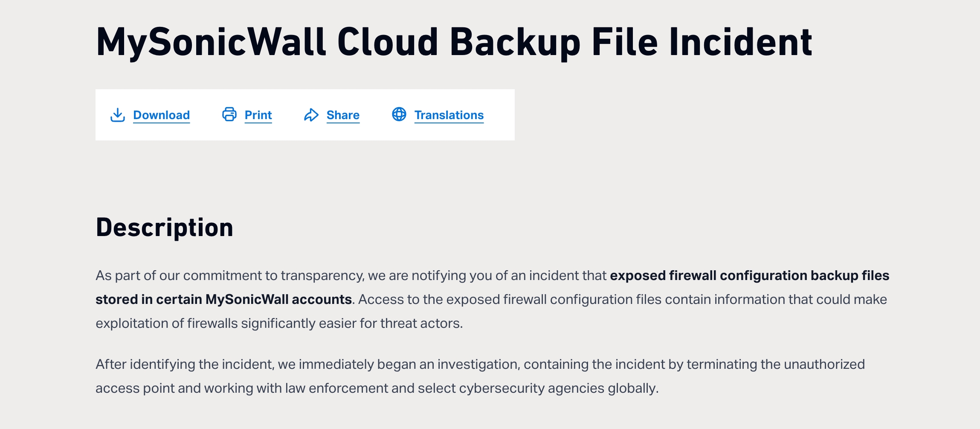Select the Share text link
Image resolution: width=980 pixels, height=429 pixels.
(x=343, y=115)
